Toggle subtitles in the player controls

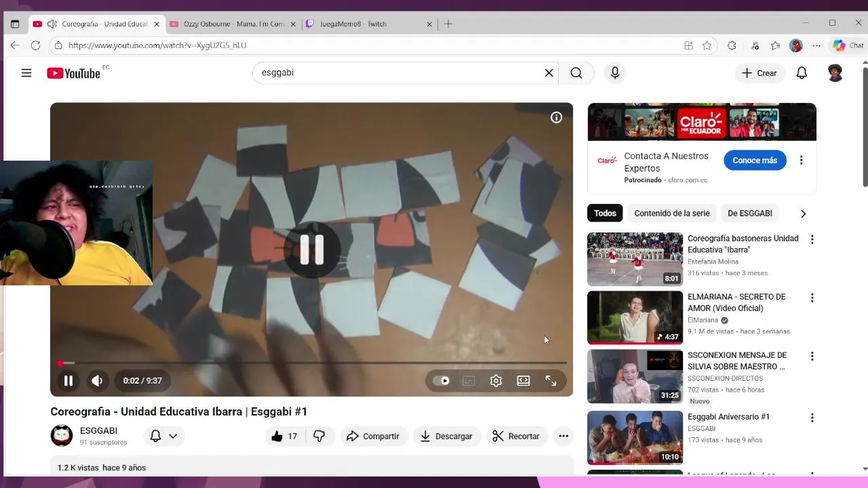click(x=469, y=381)
